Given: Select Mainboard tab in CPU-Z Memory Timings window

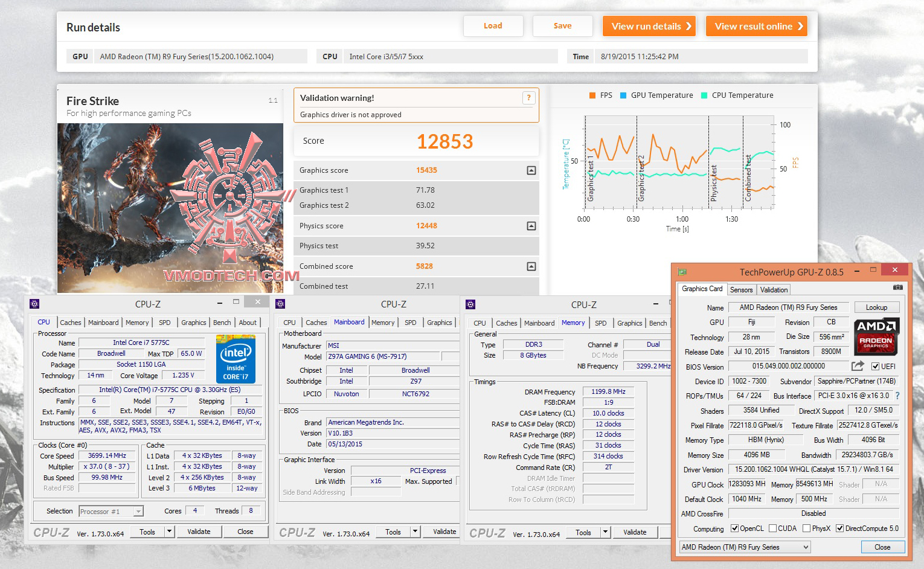Looking at the screenshot, I should tap(539, 323).
